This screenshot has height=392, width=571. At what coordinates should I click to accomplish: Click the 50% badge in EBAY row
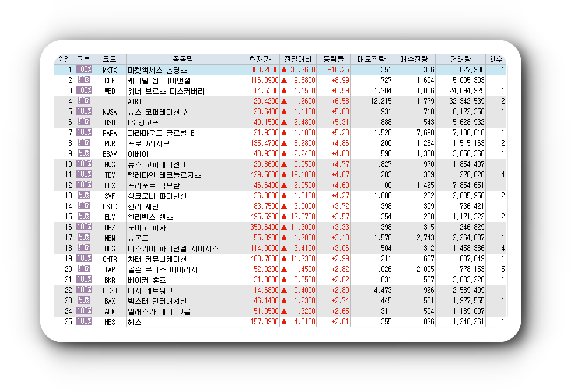[84, 153]
